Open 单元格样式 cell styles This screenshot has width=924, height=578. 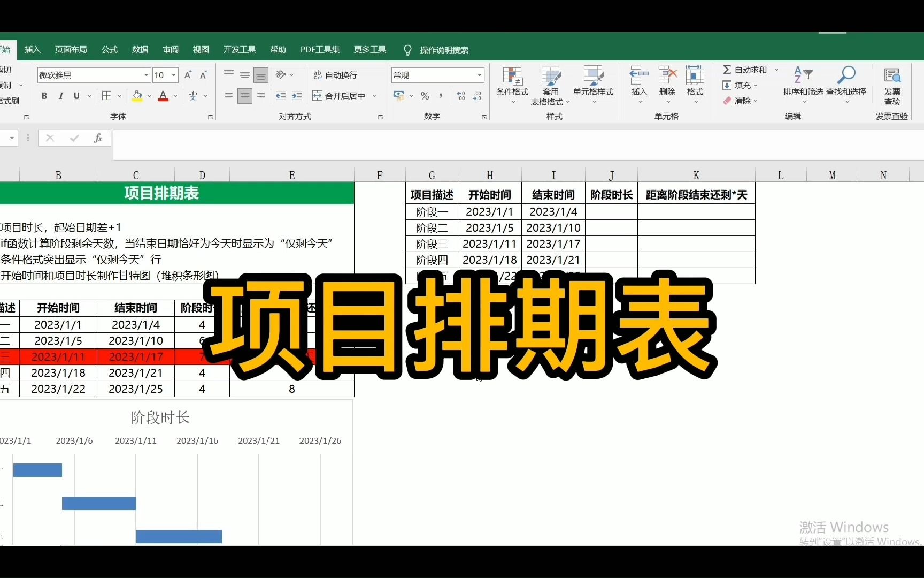pyautogui.click(x=594, y=86)
